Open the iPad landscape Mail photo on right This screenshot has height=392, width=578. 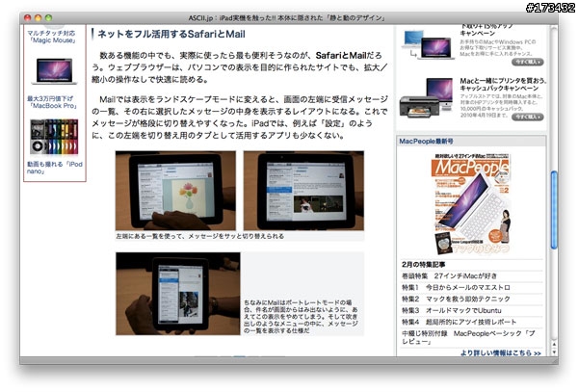coord(303,191)
